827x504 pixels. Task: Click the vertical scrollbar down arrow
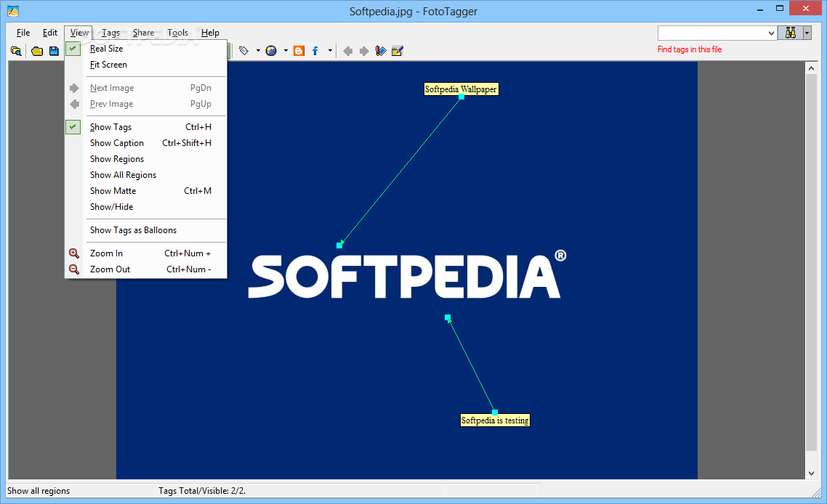click(811, 473)
